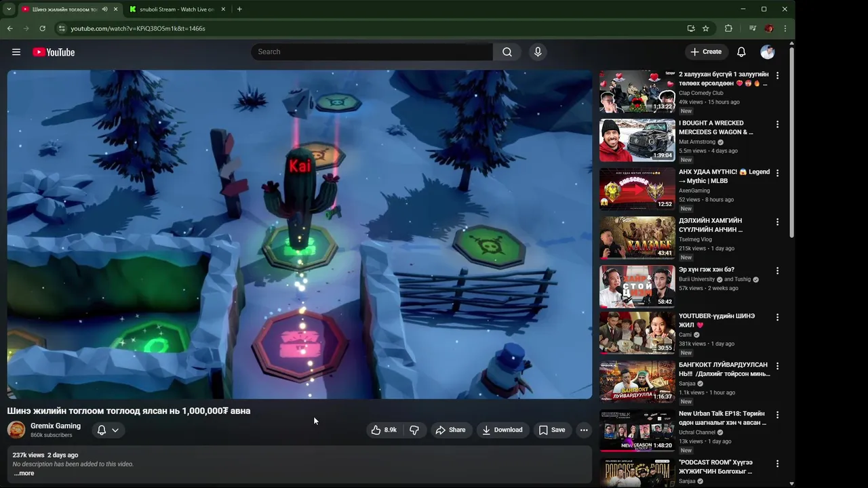Click the address bar URL

(138, 28)
